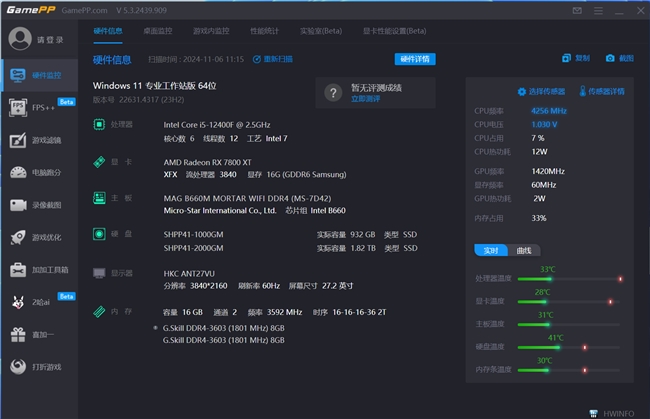Open the 打折游戏 sidebar icon
This screenshot has height=419, width=650.
(18, 367)
